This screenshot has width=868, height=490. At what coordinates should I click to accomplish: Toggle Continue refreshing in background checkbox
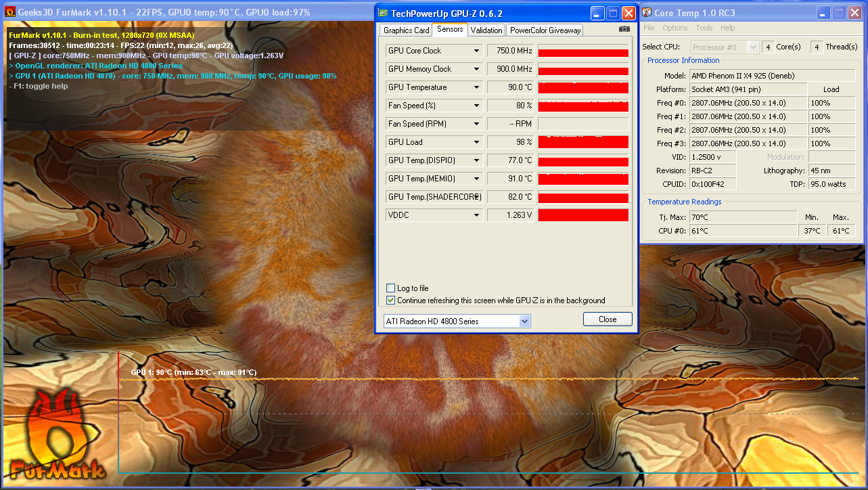390,300
